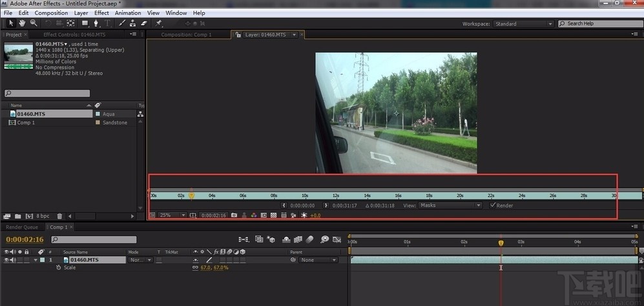Click the Show Channel color icon

click(254, 215)
